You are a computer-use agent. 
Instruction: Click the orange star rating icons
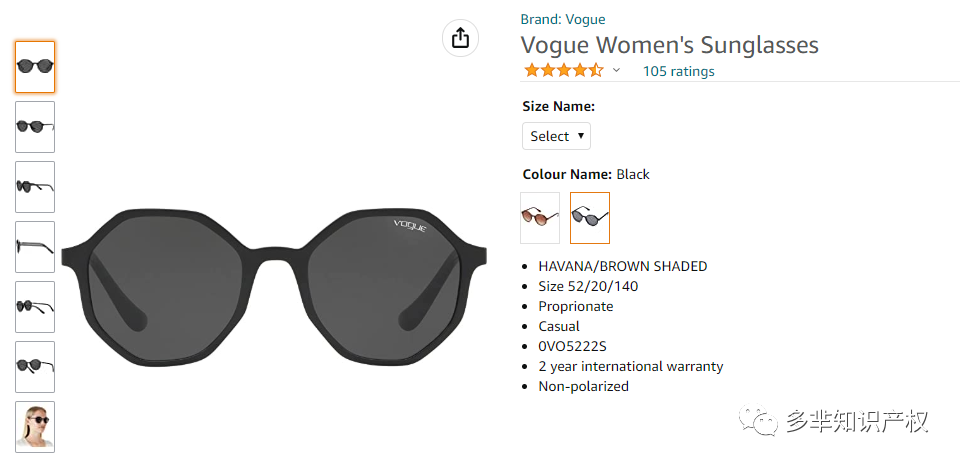(x=564, y=70)
